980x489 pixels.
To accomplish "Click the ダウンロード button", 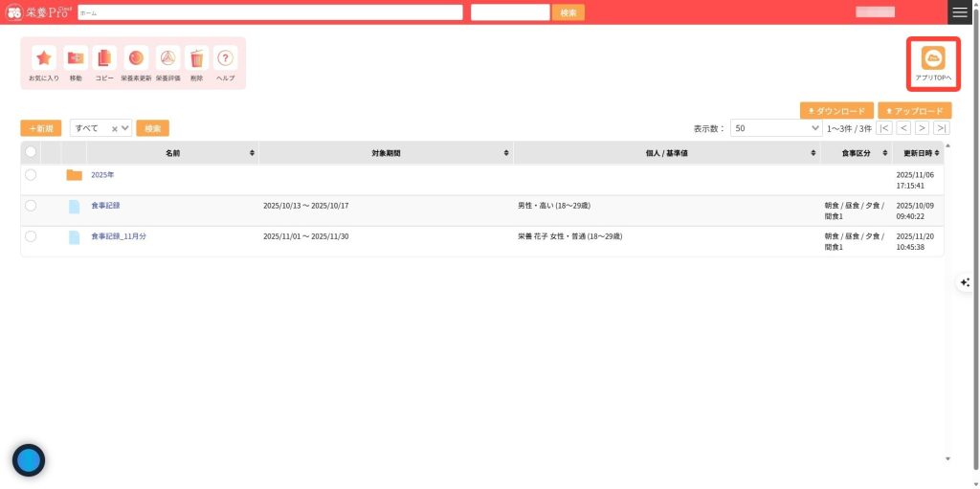I will click(x=835, y=111).
